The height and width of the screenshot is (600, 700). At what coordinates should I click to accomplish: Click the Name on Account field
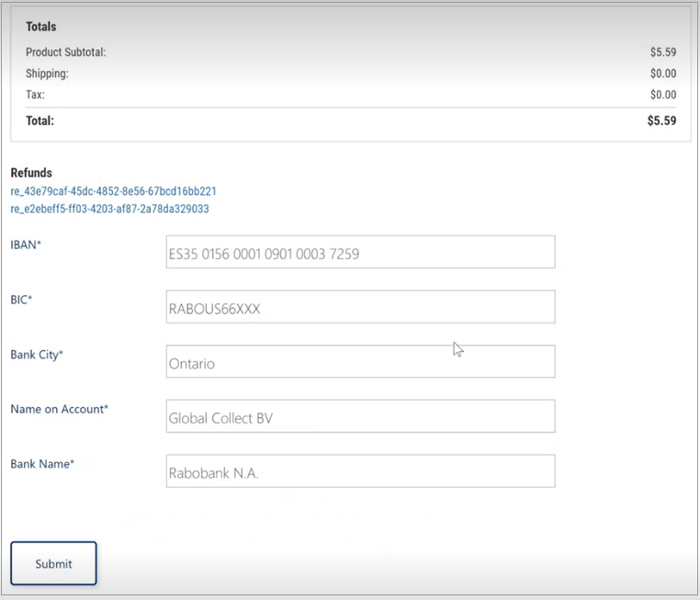[360, 416]
